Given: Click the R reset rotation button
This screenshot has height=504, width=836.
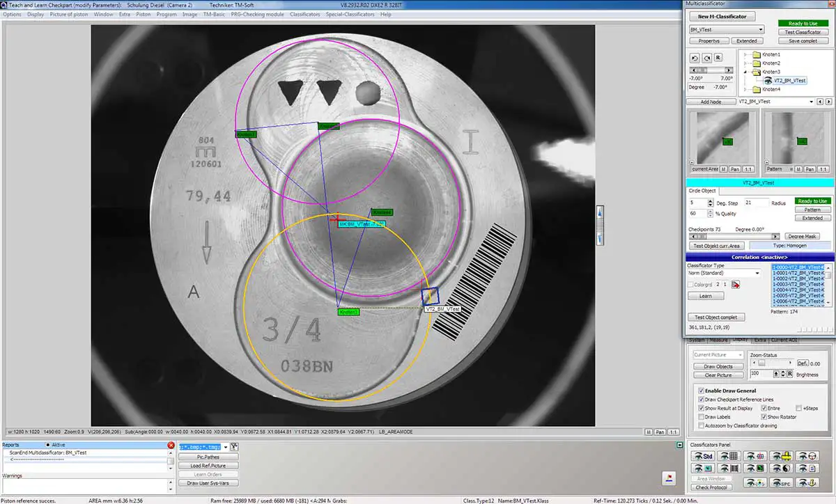Looking at the screenshot, I should 718,58.
